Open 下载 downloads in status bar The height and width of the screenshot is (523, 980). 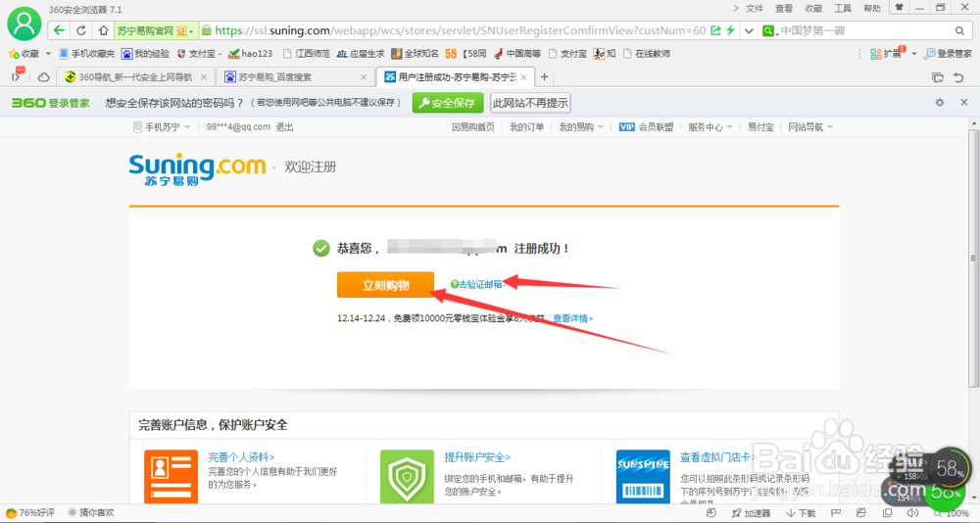coord(801,513)
